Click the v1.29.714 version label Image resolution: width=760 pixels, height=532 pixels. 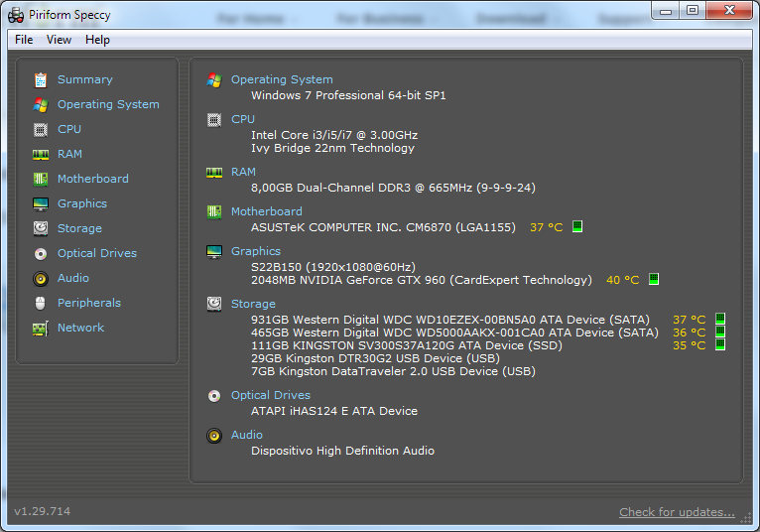coord(43,511)
